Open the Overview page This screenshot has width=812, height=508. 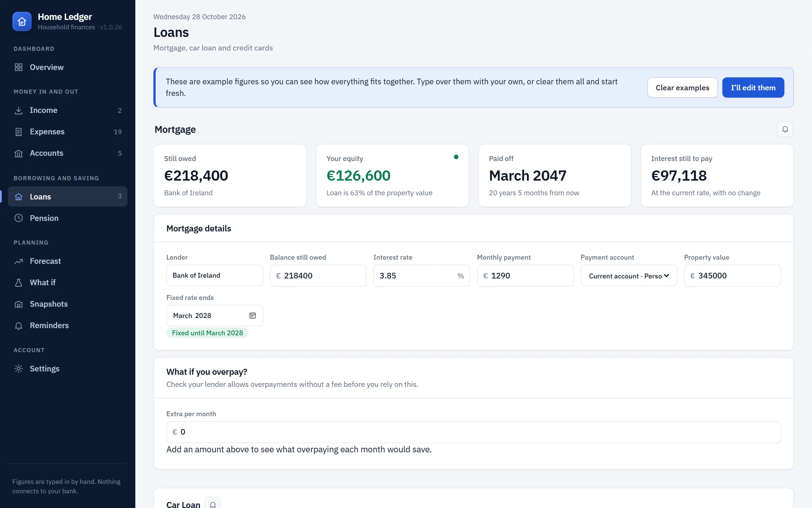point(68,67)
